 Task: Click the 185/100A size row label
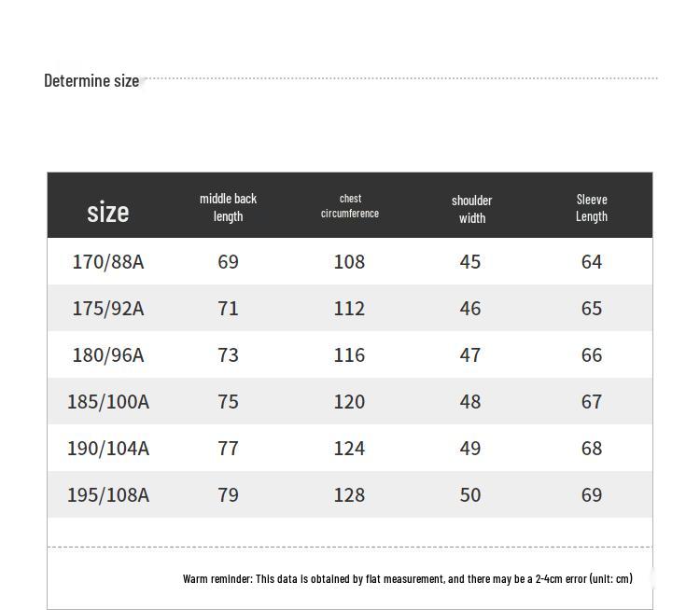coord(108,402)
